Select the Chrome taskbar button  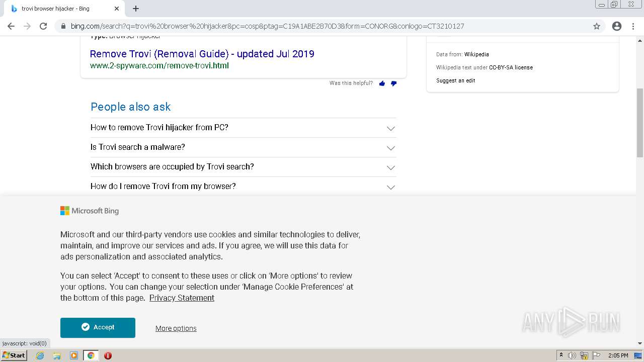(91, 355)
